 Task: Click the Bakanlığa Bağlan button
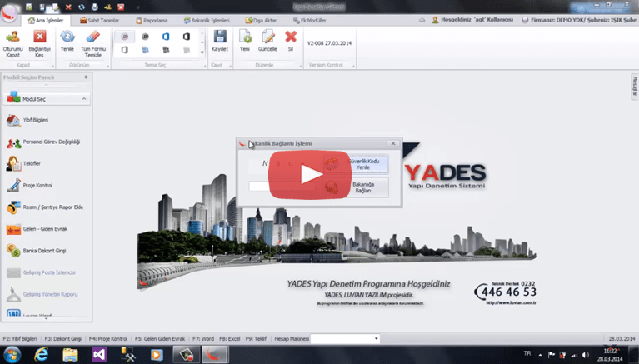[x=362, y=187]
